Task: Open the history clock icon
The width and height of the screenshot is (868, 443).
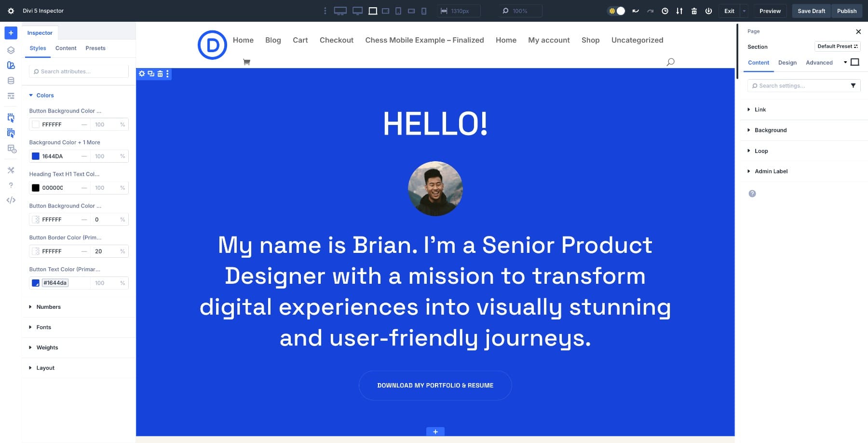Action: click(665, 11)
